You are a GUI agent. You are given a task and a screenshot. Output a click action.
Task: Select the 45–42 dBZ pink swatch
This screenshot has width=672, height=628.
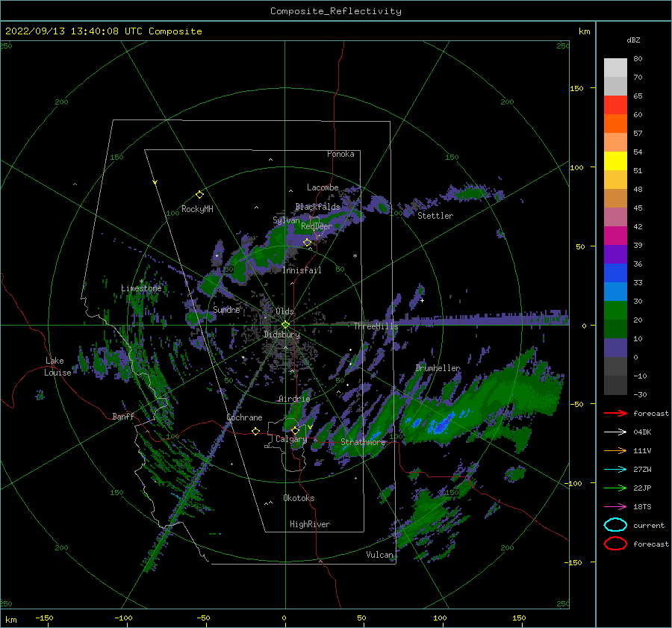pos(615,217)
